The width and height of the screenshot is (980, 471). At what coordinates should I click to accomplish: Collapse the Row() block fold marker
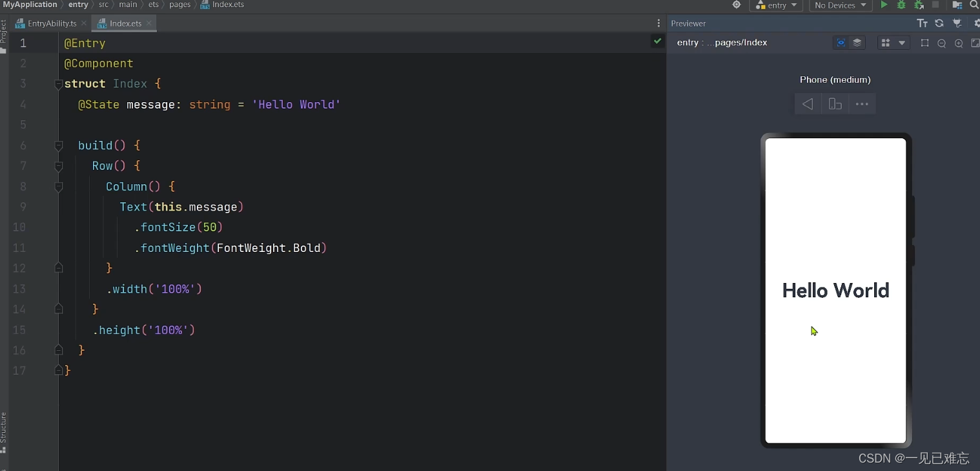click(59, 166)
